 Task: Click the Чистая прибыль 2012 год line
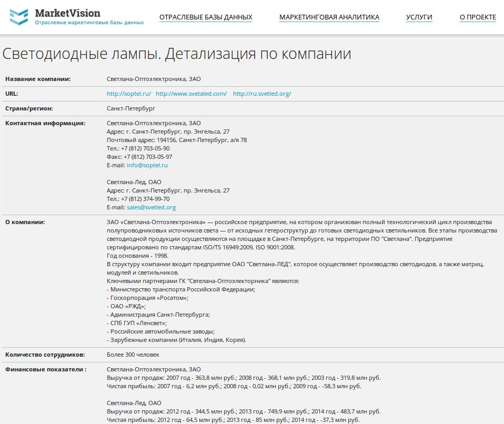tap(234, 420)
